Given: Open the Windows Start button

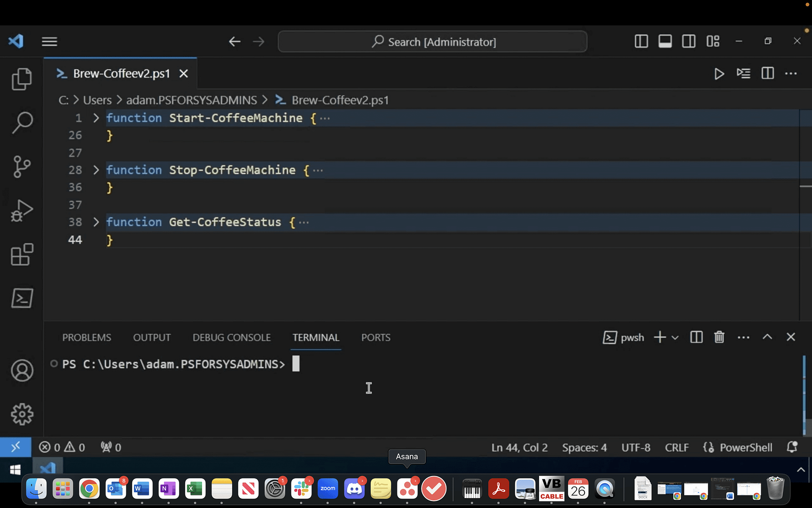Looking at the screenshot, I should 16,469.
